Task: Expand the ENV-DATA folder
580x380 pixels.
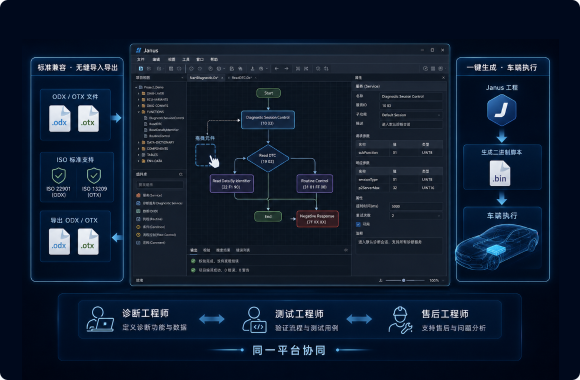Action: pyautogui.click(x=139, y=161)
